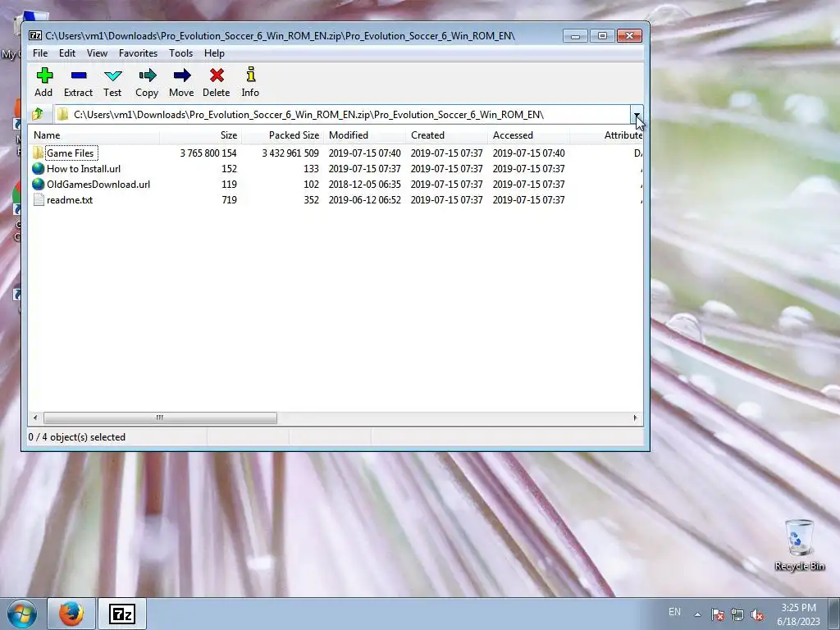Screen dimensions: 840x630
Task: Click modified date '2018-12-05 06:35'
Action: (x=364, y=185)
